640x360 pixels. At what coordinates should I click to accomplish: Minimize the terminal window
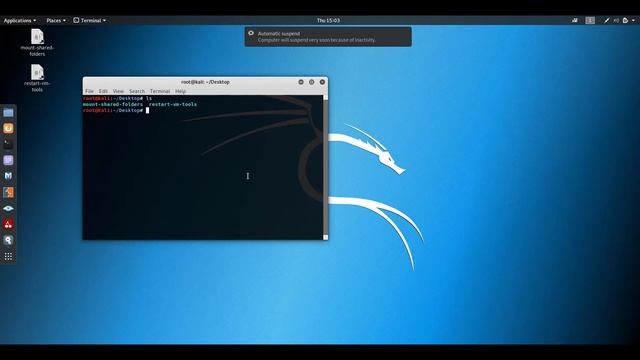pos(301,82)
